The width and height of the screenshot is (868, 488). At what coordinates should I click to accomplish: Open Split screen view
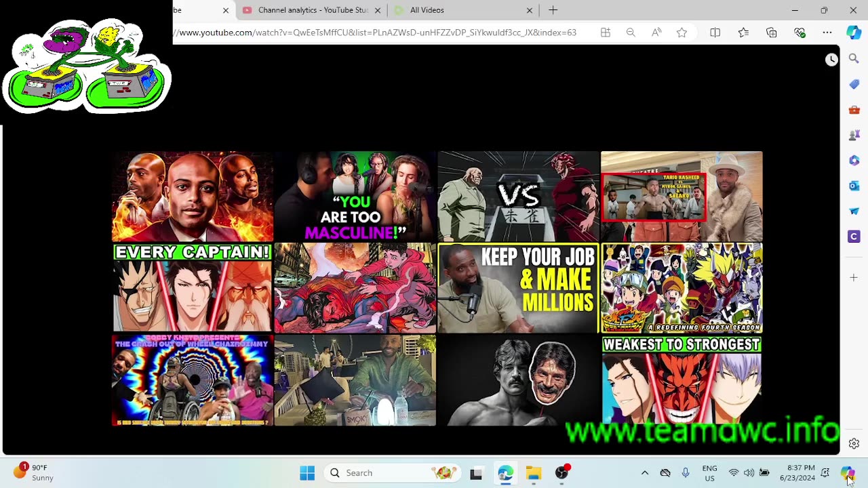715,33
